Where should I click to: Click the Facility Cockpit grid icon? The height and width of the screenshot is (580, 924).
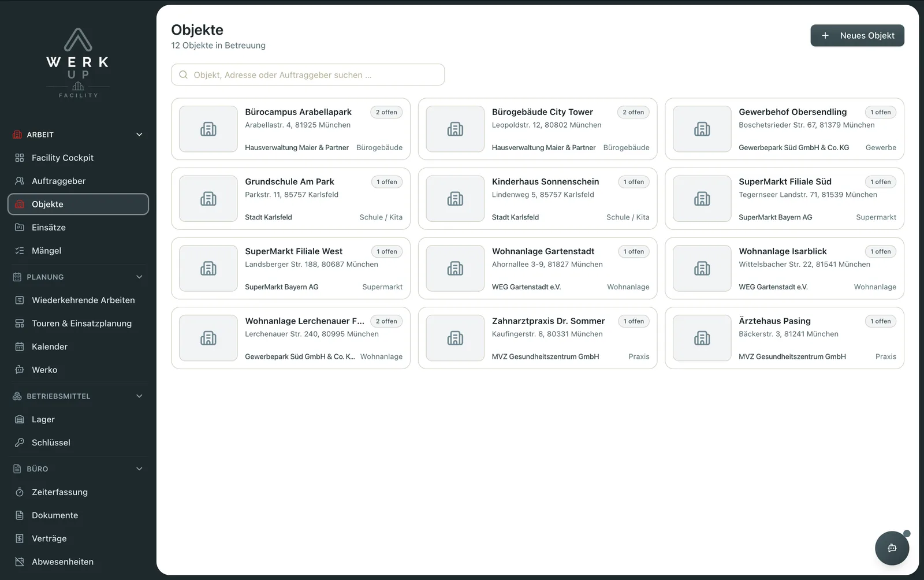[20, 158]
